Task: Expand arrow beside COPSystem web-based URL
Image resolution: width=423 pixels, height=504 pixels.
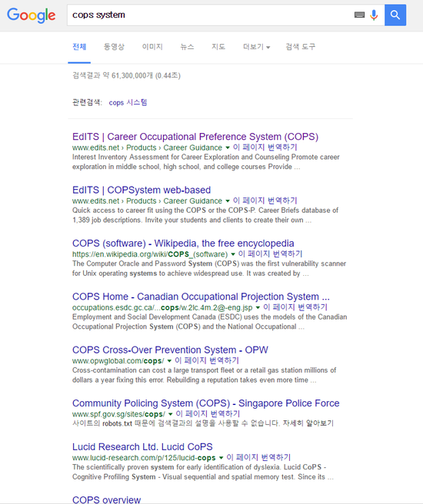Action: [228, 201]
